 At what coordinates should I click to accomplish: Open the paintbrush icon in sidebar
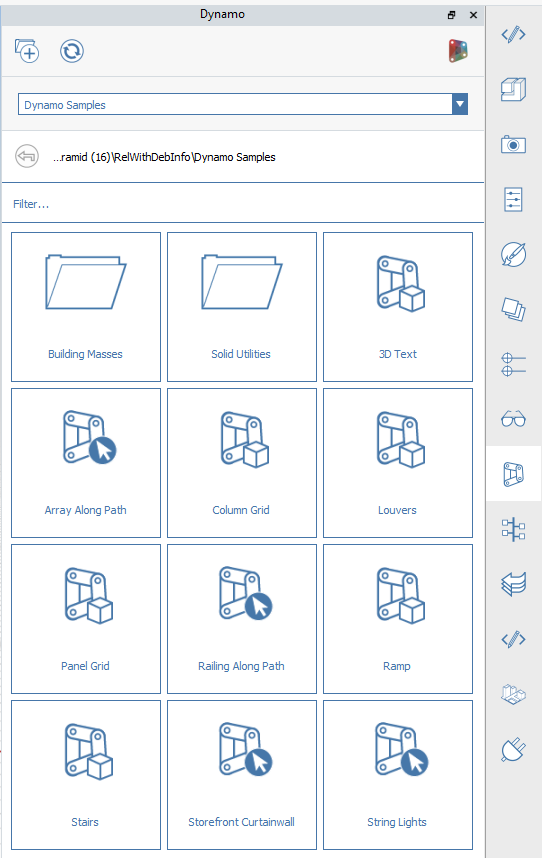(513, 254)
